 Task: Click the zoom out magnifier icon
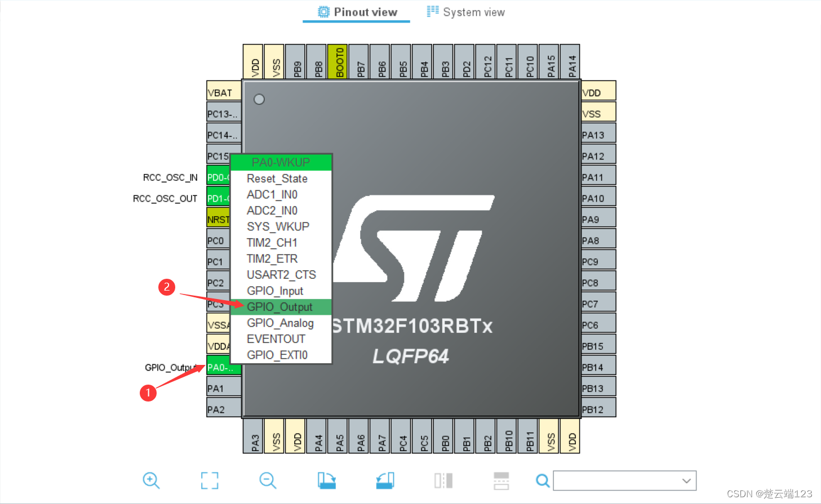(268, 480)
